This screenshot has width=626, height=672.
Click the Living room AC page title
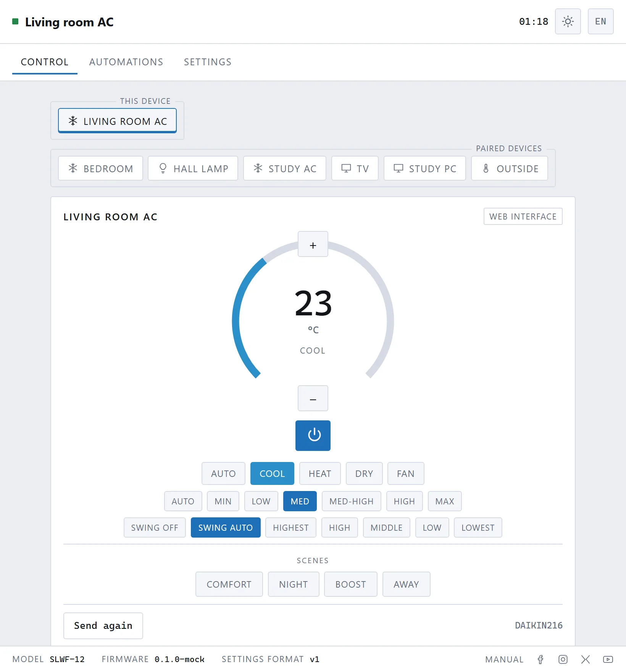coord(69,22)
